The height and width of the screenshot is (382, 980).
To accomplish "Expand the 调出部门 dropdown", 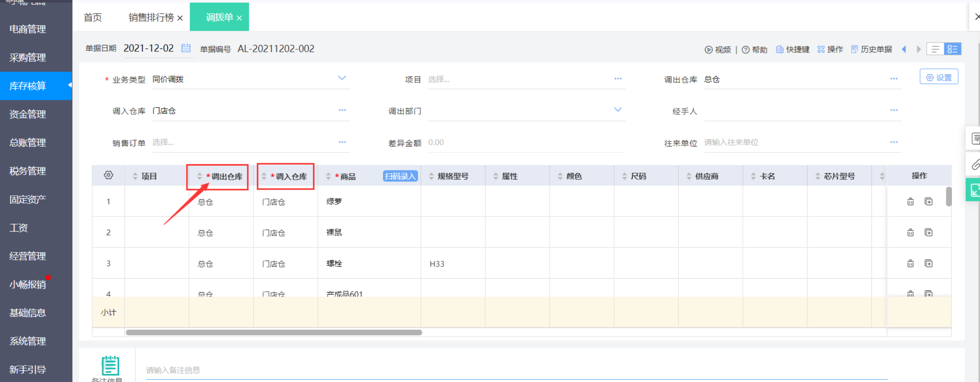I will [x=618, y=110].
